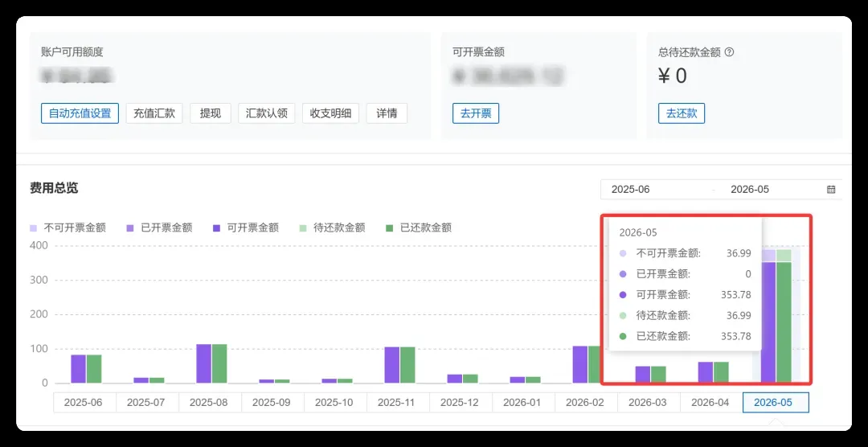Image resolution: width=868 pixels, height=447 pixels.
Task: Select the 2025-11 month tab
Action: (398, 403)
